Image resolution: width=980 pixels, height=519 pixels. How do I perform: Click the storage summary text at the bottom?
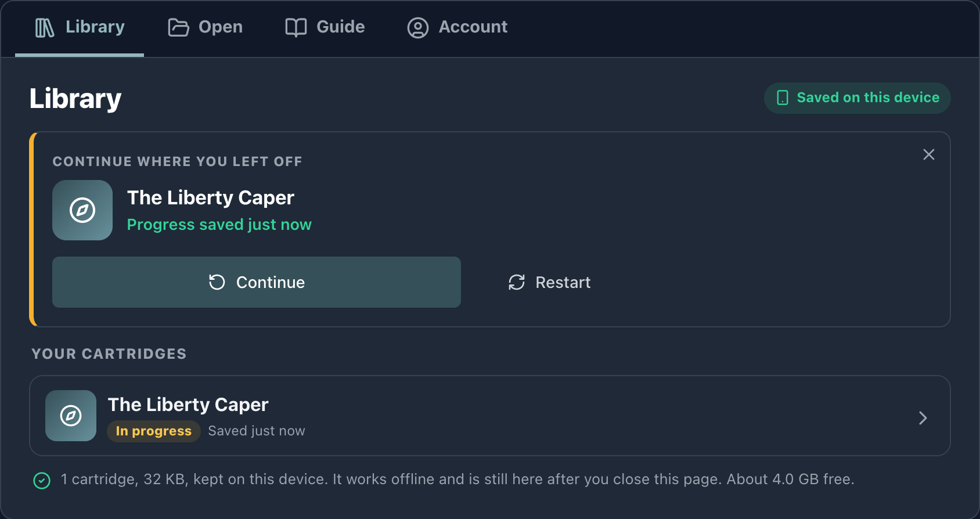[x=457, y=480]
